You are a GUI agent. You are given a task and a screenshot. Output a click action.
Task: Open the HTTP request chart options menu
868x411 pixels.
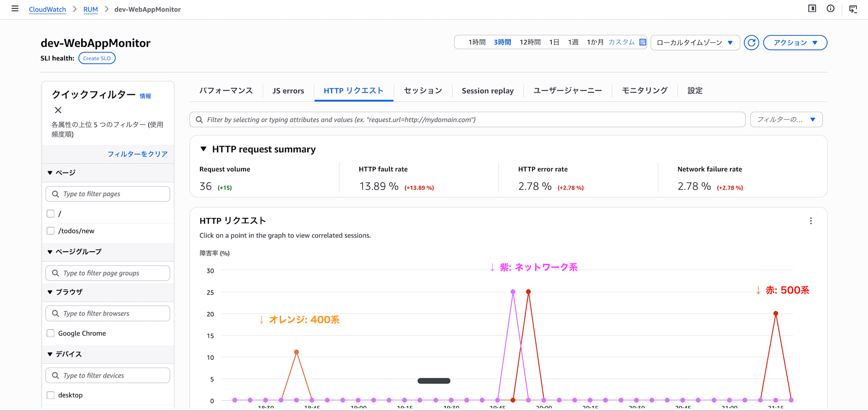coord(811,221)
